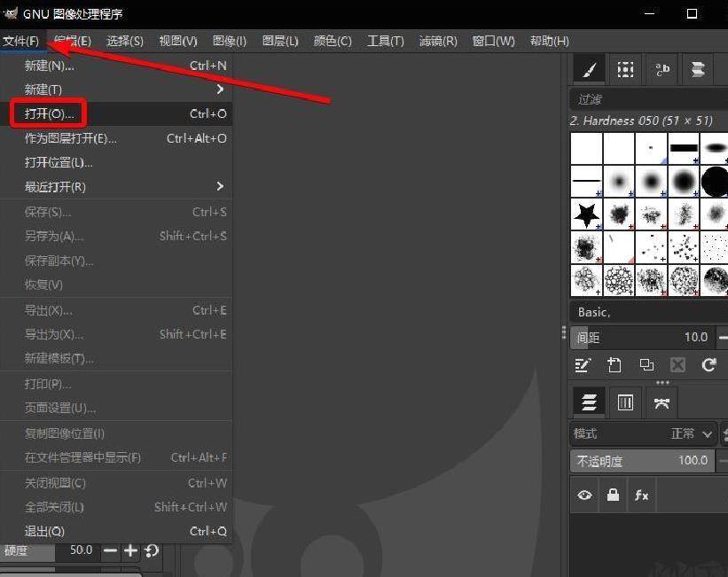
Task: Select the black rectangle block brush
Action: tap(684, 148)
